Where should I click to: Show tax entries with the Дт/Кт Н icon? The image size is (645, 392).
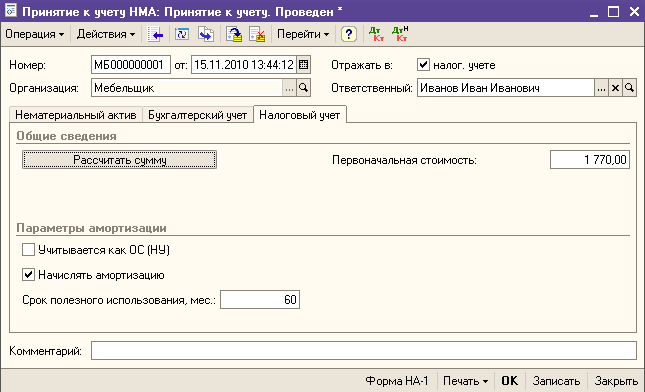click(x=400, y=34)
